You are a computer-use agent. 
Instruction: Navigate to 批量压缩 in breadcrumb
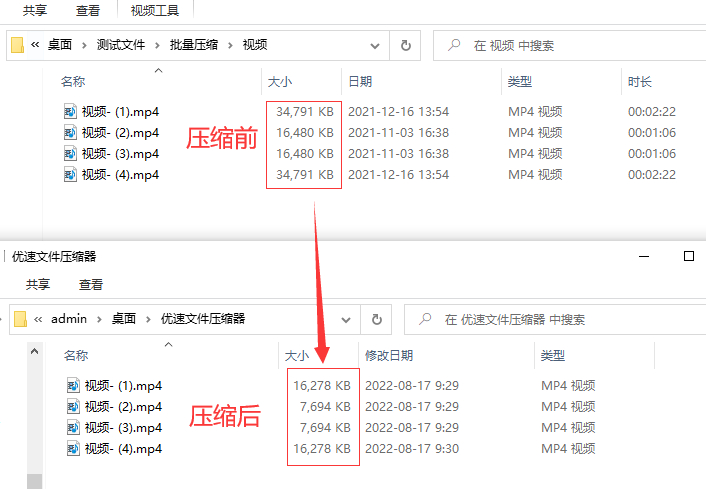coord(194,45)
